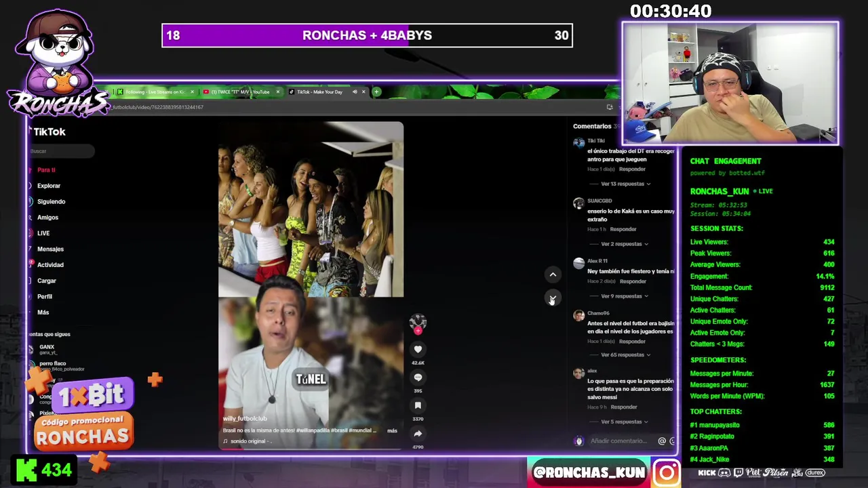The height and width of the screenshot is (488, 868).
Task: Open willy_futbolclub creator profile link
Action: [x=245, y=419]
